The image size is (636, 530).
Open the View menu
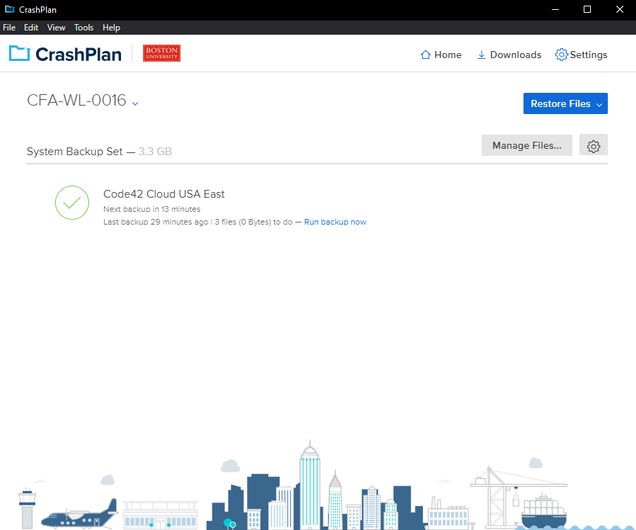tap(57, 28)
